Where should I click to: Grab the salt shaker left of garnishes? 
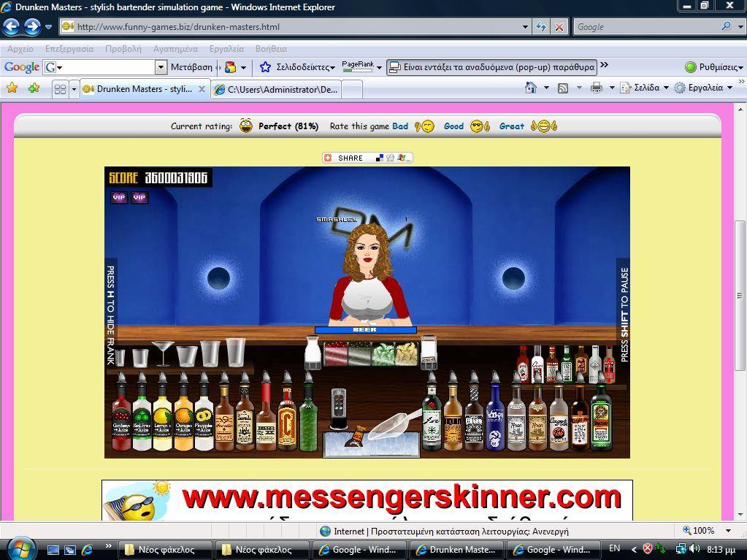point(313,353)
